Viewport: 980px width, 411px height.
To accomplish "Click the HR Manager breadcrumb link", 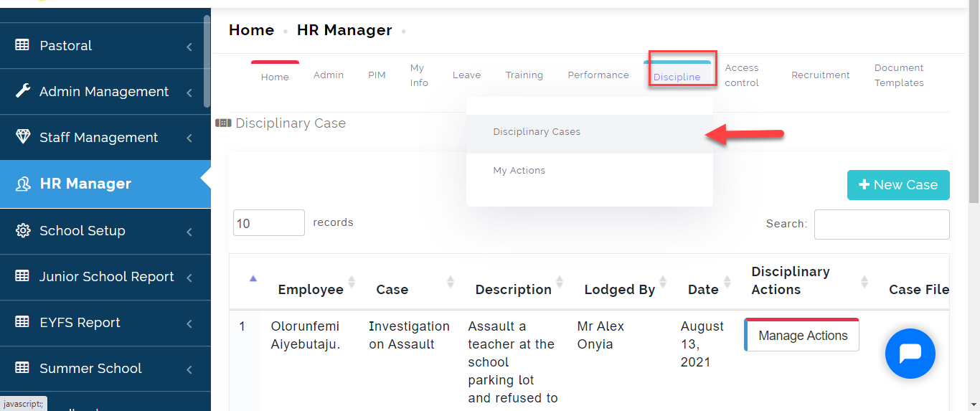I will (x=344, y=30).
